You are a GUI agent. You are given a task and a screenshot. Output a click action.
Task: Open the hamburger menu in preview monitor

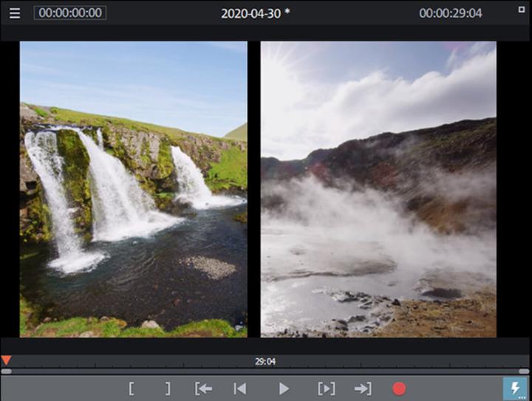(15, 13)
